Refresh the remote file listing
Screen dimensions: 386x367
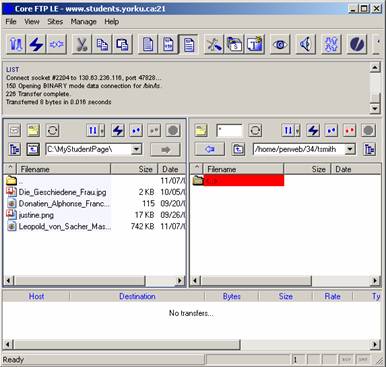click(x=255, y=130)
